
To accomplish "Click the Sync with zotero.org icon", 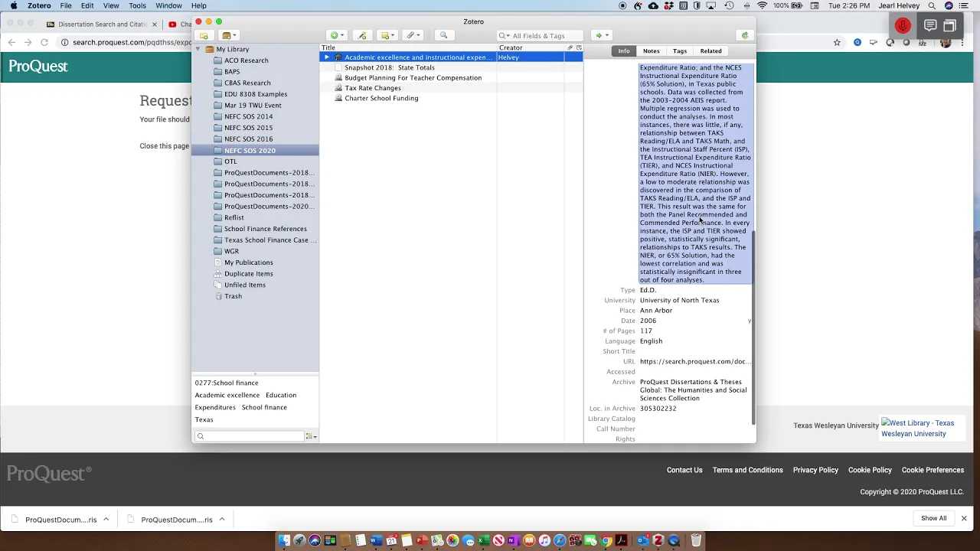I will (x=745, y=35).
